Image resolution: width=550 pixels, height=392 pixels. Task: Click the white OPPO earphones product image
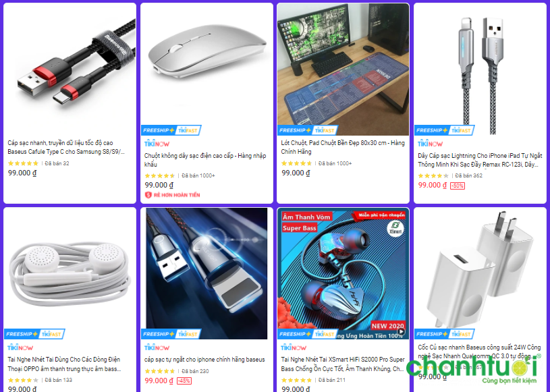coord(70,269)
